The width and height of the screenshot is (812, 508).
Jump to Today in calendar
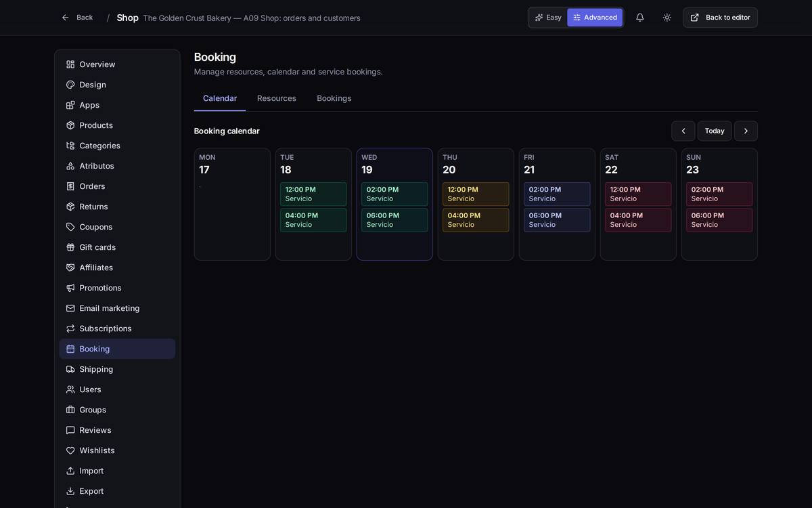715,131
